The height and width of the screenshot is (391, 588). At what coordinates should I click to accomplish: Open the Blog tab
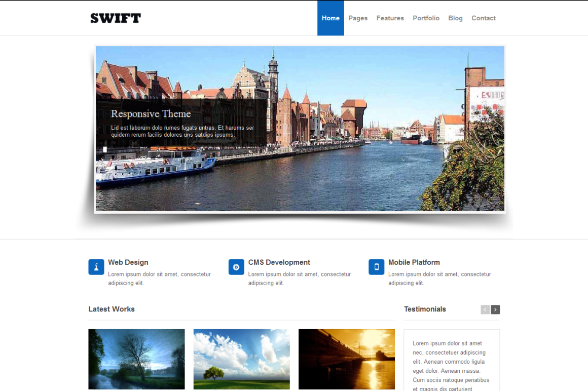point(455,18)
